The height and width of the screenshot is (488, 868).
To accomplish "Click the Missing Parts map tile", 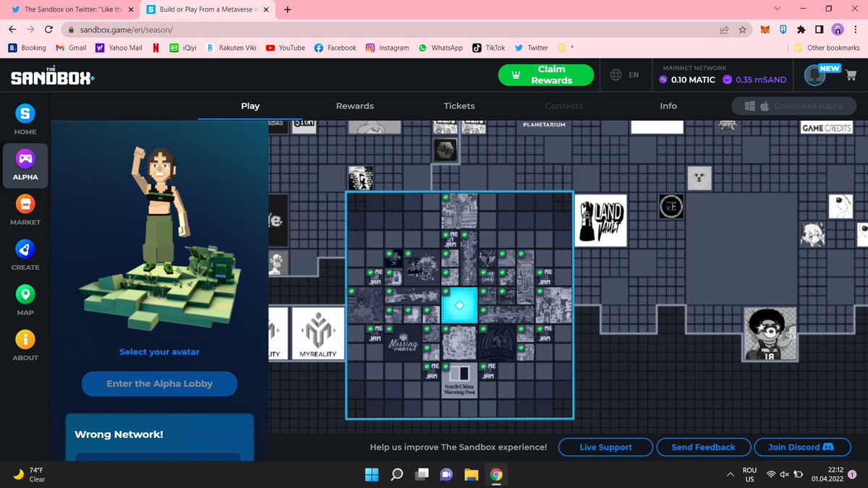I will point(404,342).
